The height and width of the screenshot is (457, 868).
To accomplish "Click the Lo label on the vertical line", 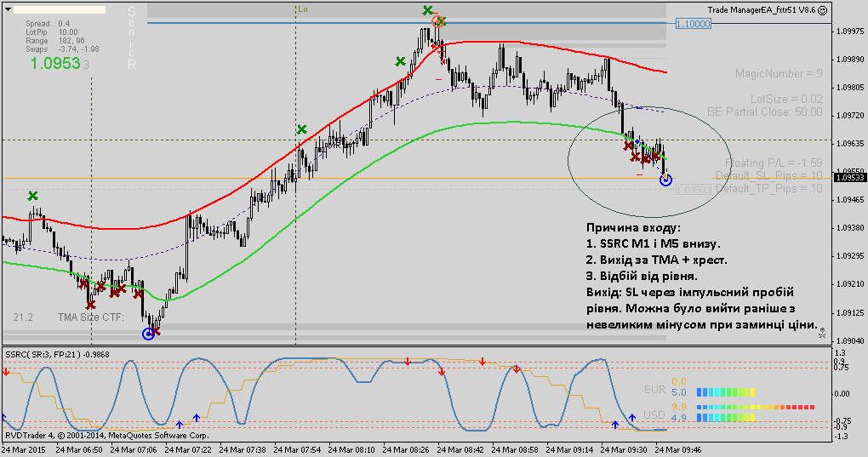I will click(302, 9).
